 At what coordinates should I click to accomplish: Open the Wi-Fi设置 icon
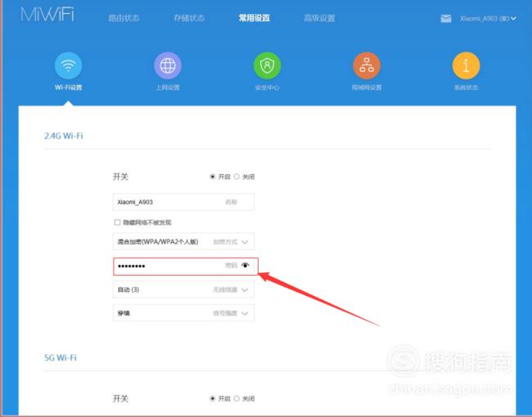point(68,65)
